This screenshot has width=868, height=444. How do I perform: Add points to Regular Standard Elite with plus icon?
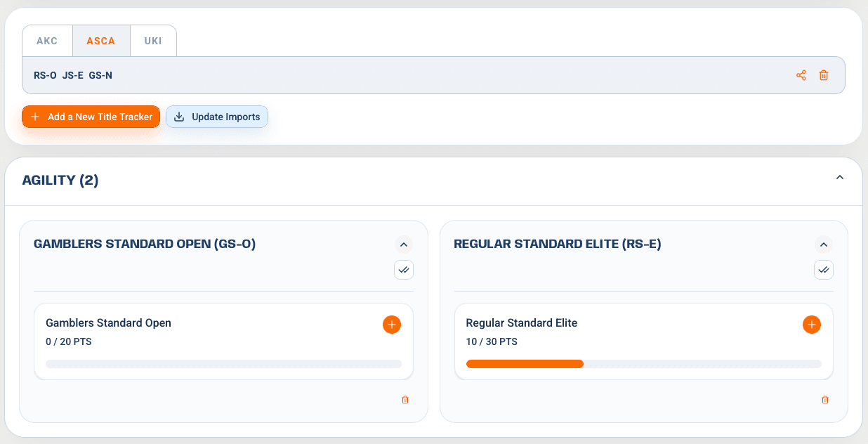812,325
